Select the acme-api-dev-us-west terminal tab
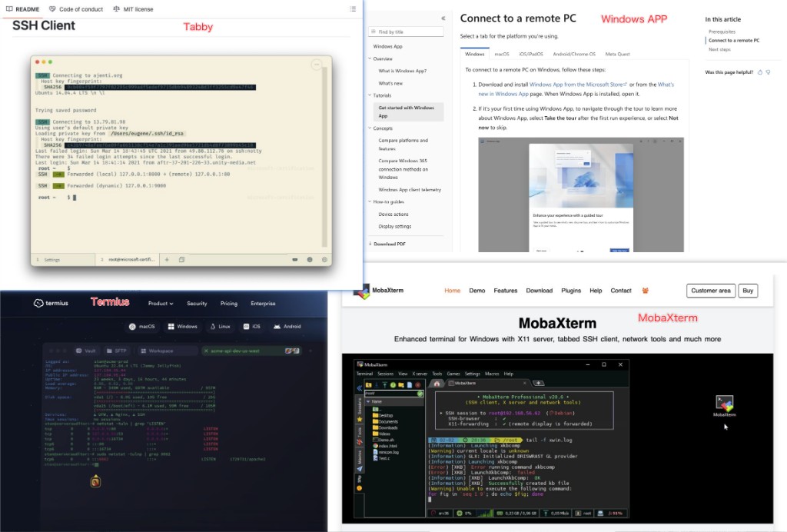787x532 pixels. pyautogui.click(x=251, y=351)
